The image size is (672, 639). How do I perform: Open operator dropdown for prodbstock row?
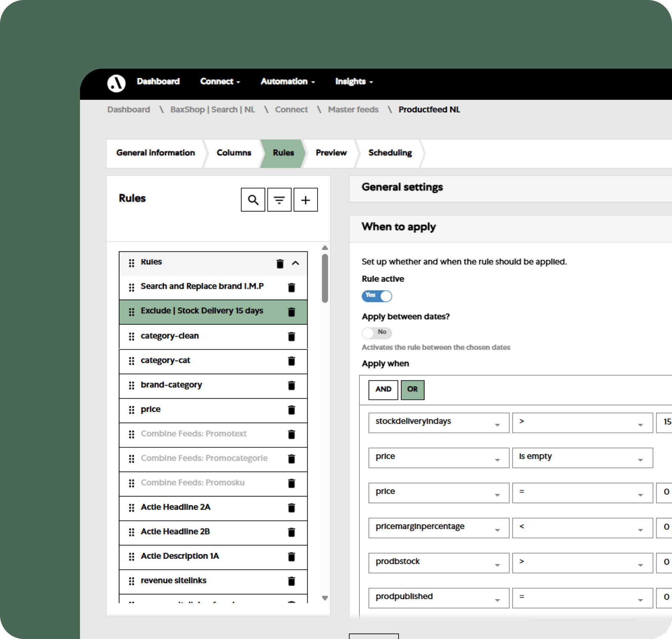(x=582, y=563)
